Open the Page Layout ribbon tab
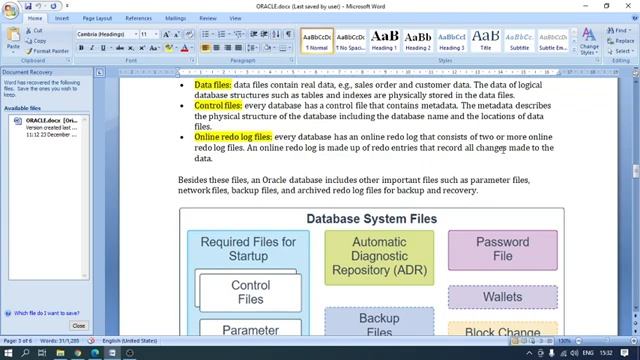 pyautogui.click(x=97, y=18)
